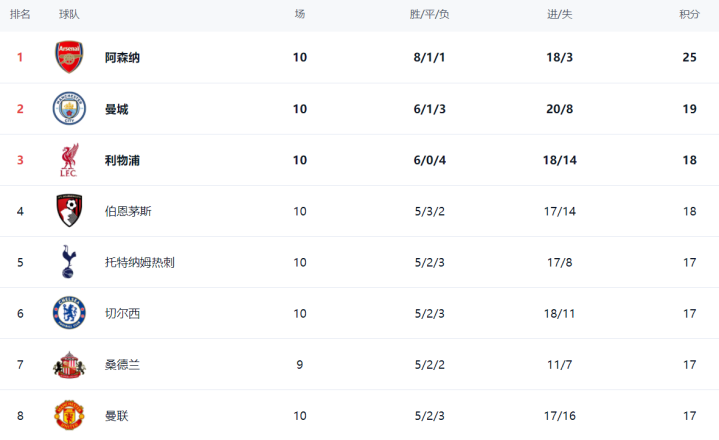The image size is (719, 440).
Task: Select the 利物浦 team name
Action: pos(122,160)
